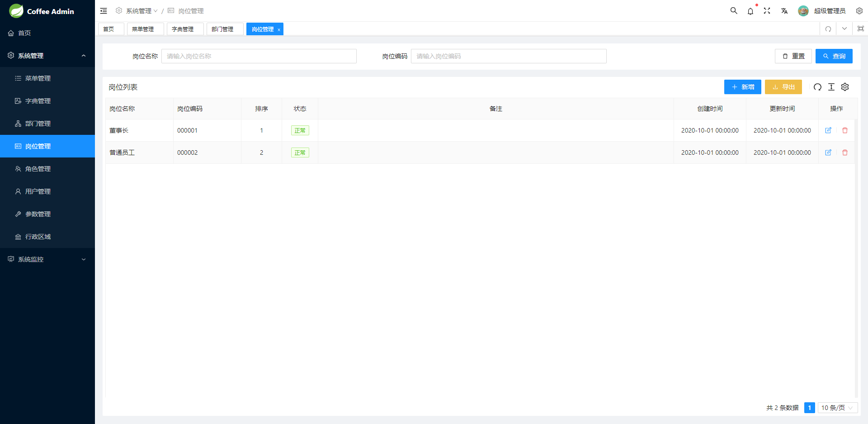Toggle fullscreen mode icon

[767, 11]
